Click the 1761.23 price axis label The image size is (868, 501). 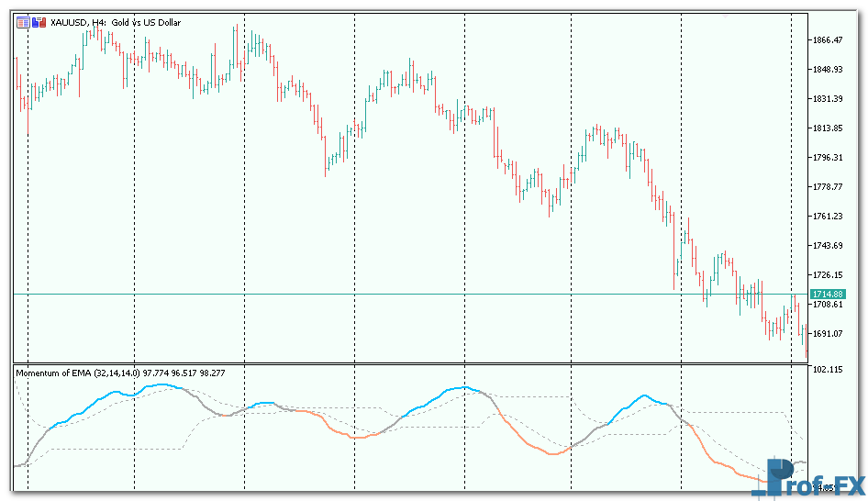(x=827, y=217)
